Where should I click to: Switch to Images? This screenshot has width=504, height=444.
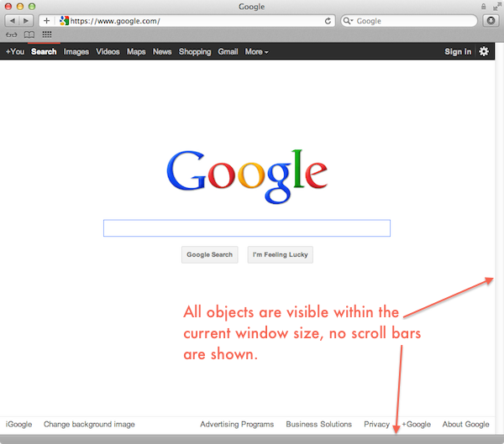(x=76, y=52)
